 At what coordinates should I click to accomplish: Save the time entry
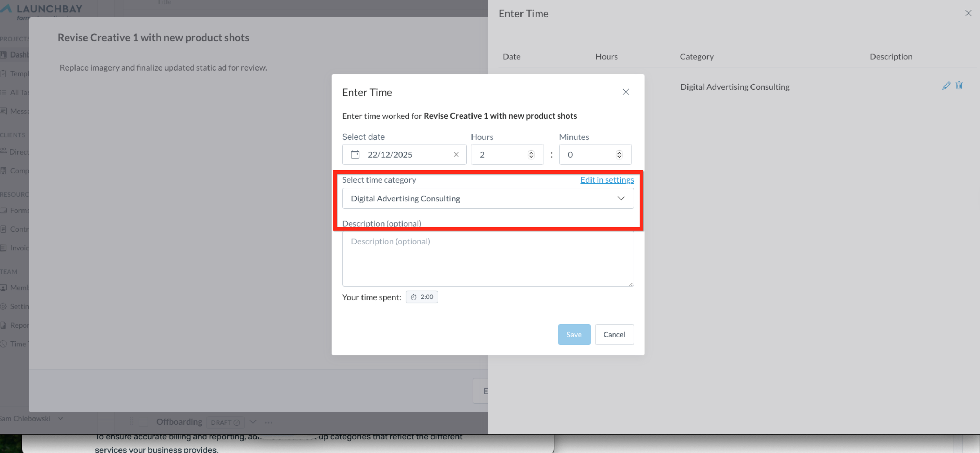pyautogui.click(x=574, y=334)
